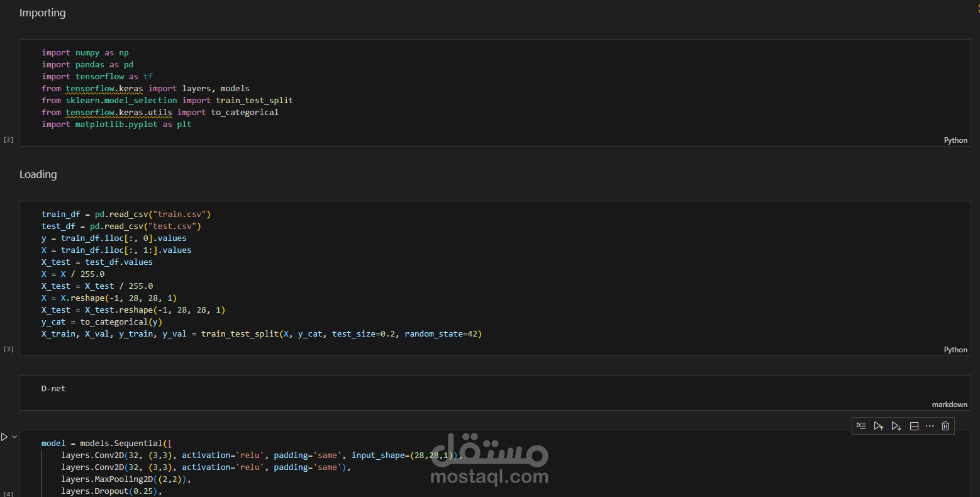Open the cell toolbar's three-dot More Actions menu
This screenshot has height=497, width=980.
click(x=930, y=426)
